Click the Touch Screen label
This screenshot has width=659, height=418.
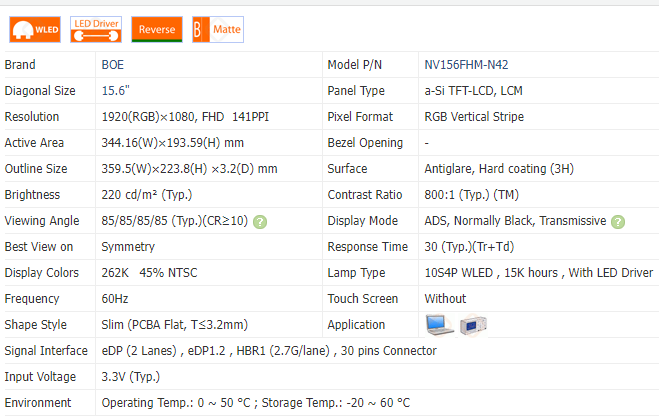click(x=363, y=299)
